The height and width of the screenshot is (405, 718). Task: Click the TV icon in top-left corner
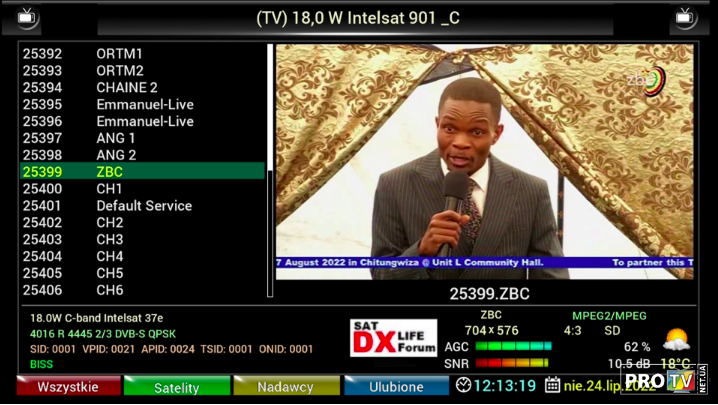(x=29, y=18)
